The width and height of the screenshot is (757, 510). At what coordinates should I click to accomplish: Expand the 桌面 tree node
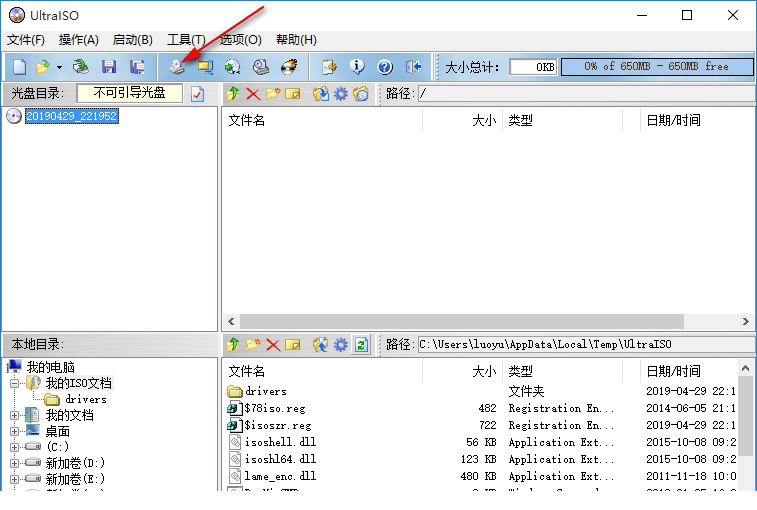[14, 431]
